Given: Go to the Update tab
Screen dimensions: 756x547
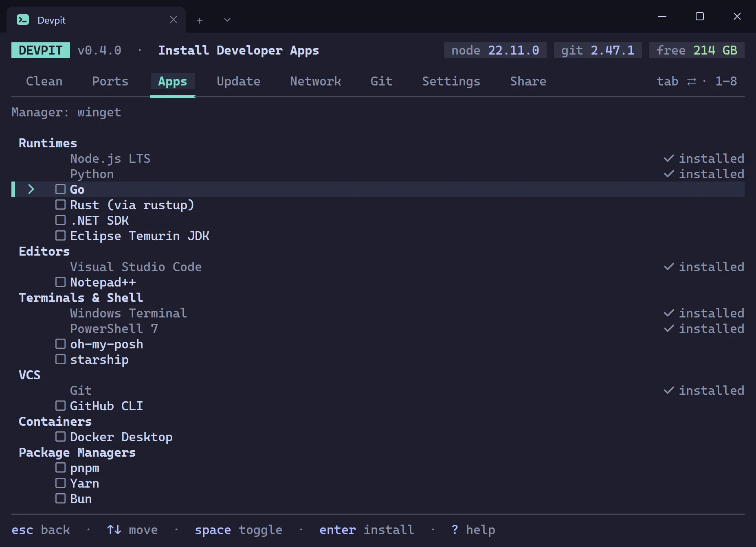Looking at the screenshot, I should click(238, 81).
